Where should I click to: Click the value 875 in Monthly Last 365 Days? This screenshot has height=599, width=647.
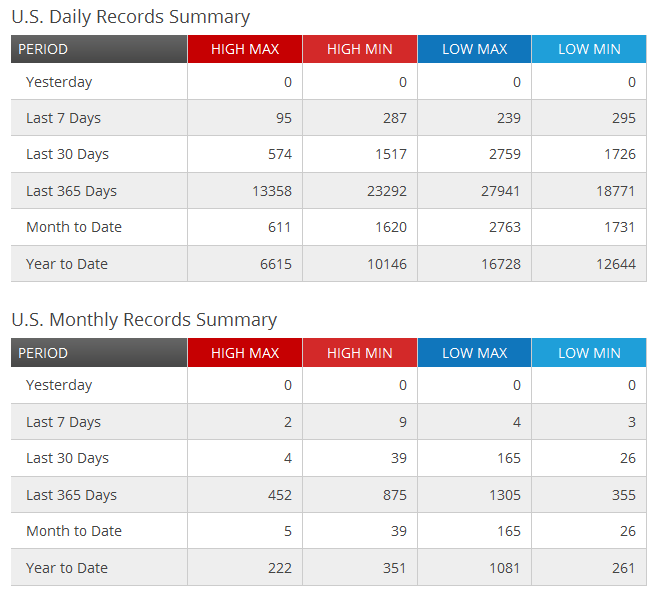[x=395, y=495]
